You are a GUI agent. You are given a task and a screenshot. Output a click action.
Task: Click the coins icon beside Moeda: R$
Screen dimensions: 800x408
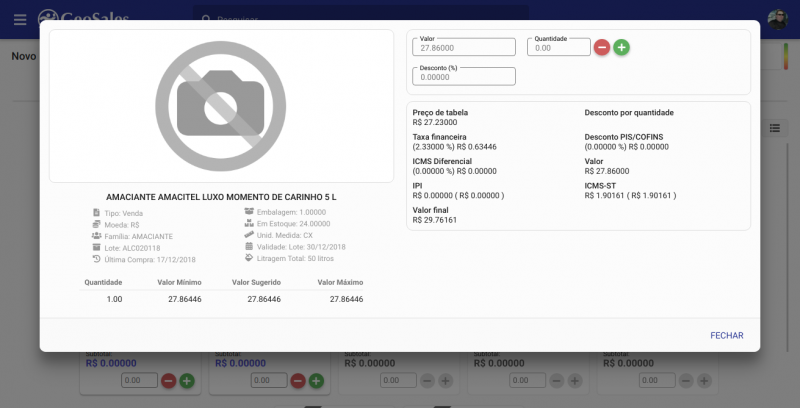[x=96, y=224]
